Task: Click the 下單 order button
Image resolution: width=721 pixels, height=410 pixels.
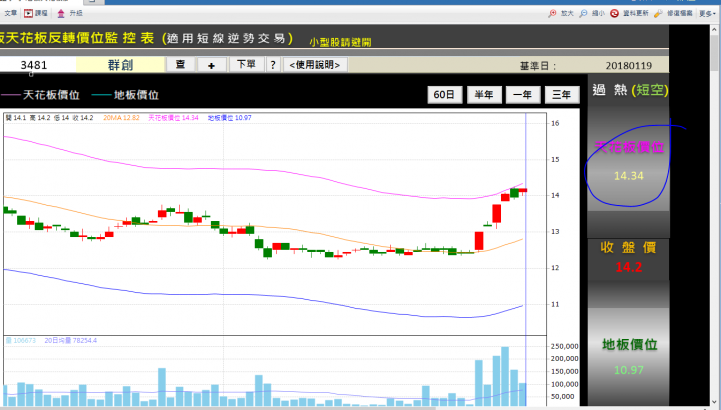Action: pos(246,64)
